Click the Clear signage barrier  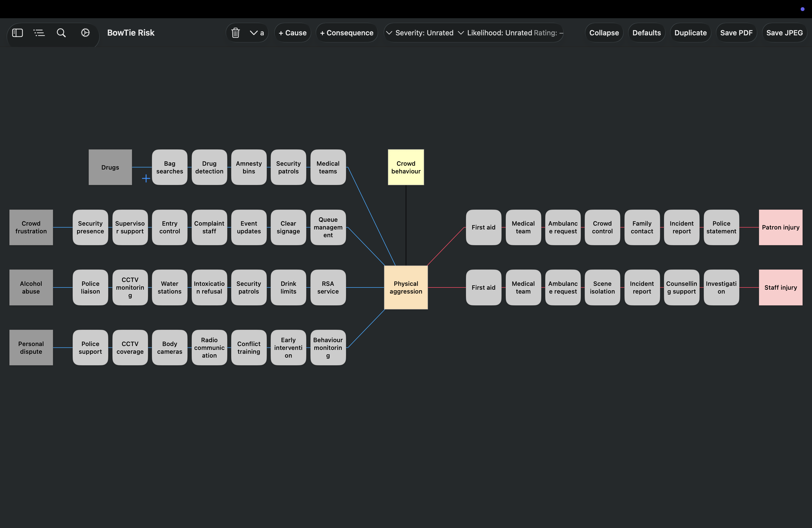288,227
